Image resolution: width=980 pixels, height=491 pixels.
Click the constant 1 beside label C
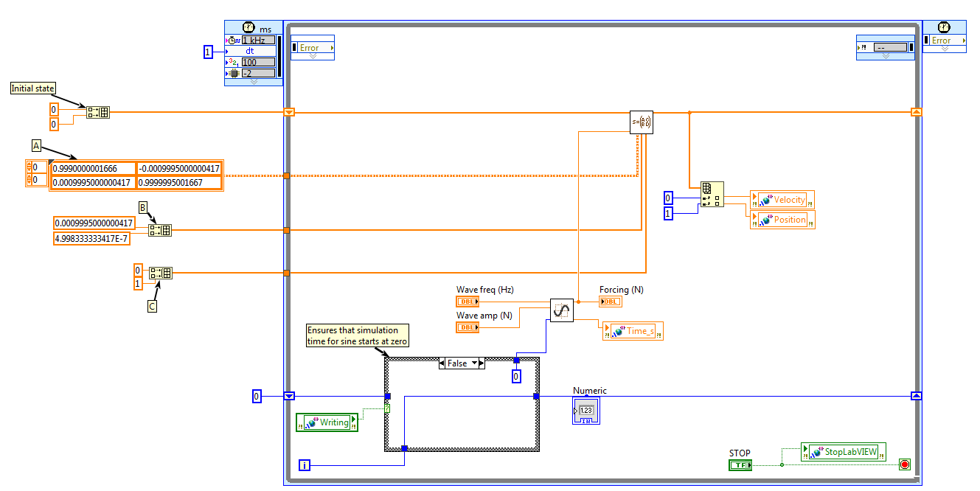pyautogui.click(x=137, y=284)
